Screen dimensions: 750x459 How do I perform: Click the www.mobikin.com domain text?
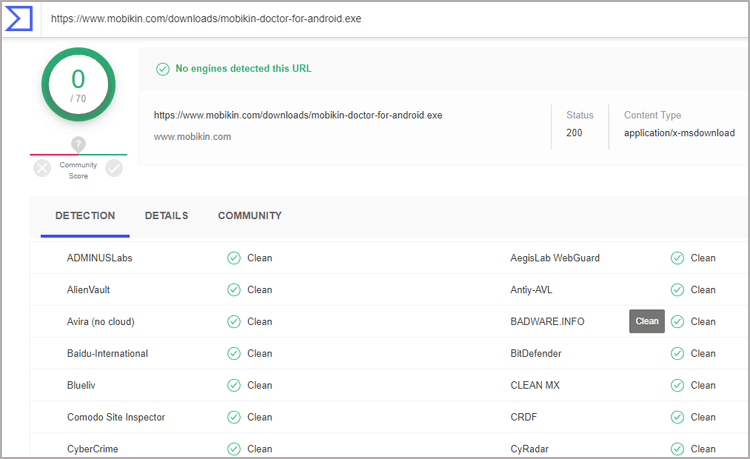[192, 137]
